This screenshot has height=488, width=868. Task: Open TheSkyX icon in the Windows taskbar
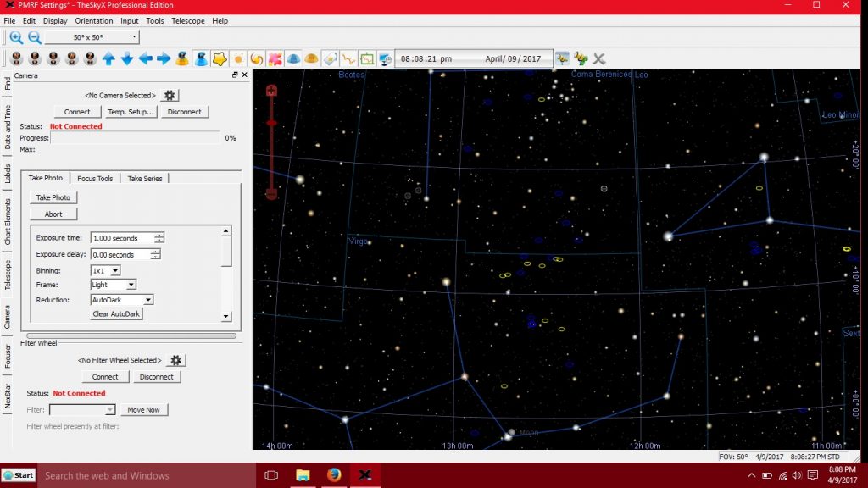(364, 475)
